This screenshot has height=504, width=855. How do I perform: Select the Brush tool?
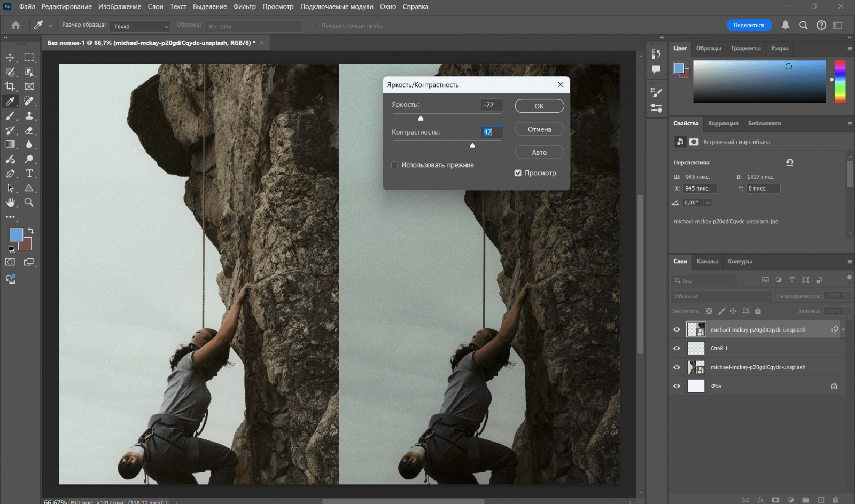[10, 115]
